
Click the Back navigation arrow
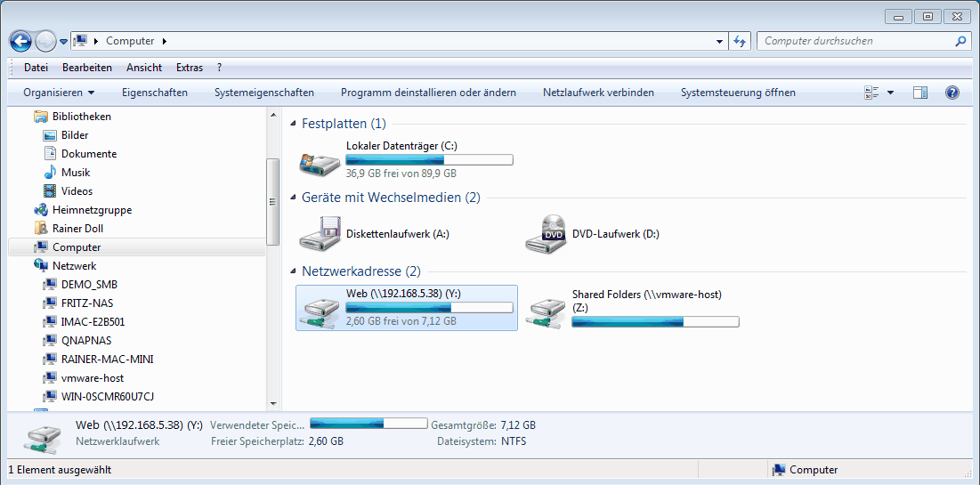pos(20,41)
